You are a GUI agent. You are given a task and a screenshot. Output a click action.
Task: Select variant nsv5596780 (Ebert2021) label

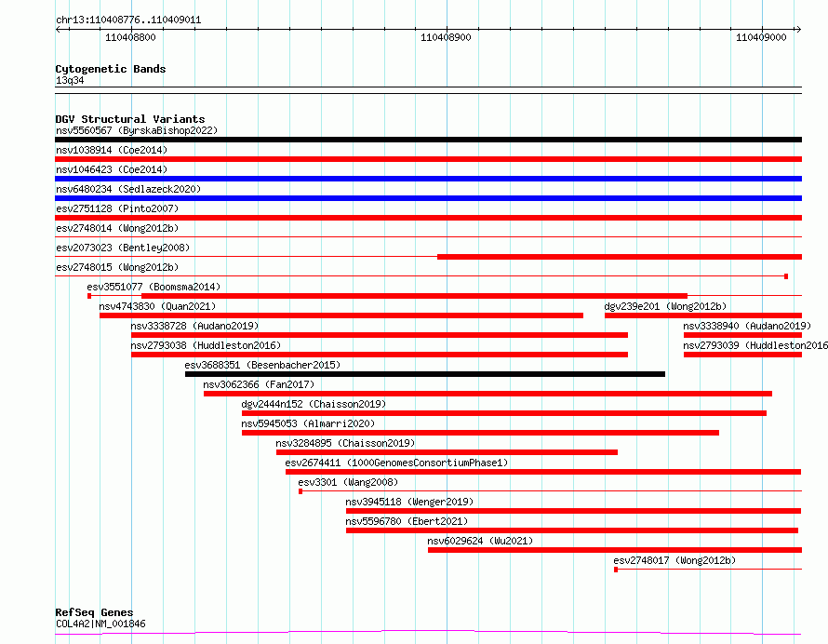pyautogui.click(x=407, y=521)
